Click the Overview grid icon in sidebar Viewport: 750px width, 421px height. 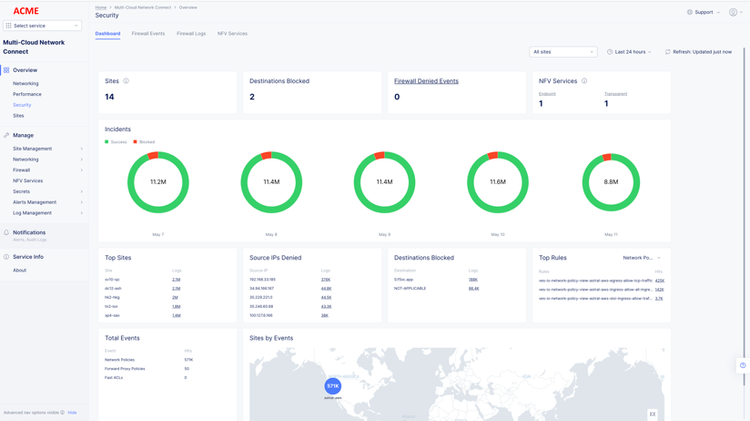click(6, 70)
